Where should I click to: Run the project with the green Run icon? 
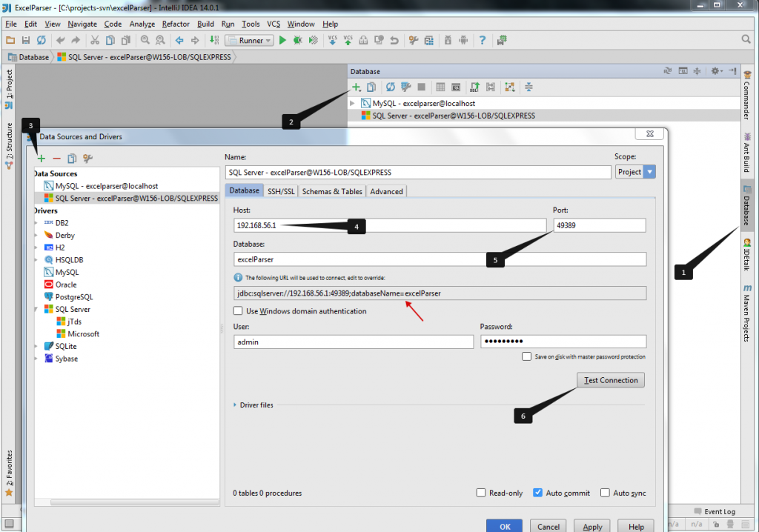tap(284, 40)
